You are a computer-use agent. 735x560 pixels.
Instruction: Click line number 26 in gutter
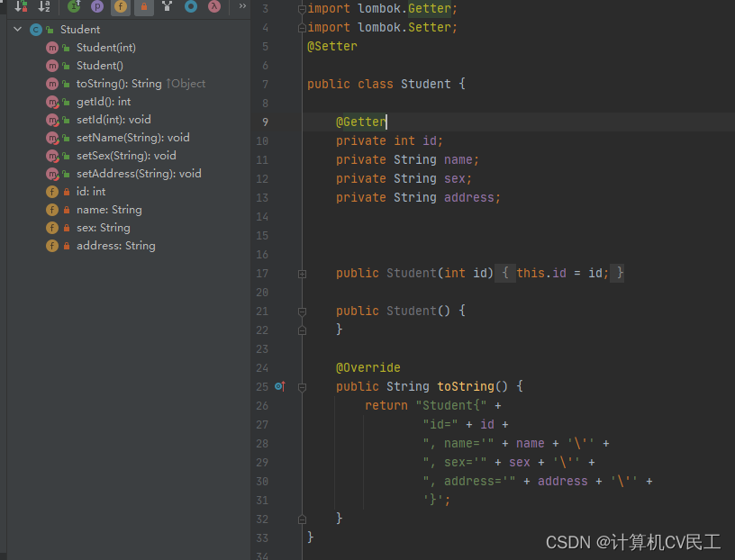(x=262, y=406)
